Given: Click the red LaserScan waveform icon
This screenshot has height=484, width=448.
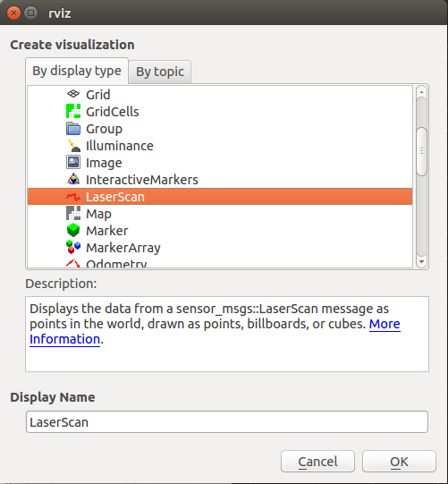Looking at the screenshot, I should (73, 197).
